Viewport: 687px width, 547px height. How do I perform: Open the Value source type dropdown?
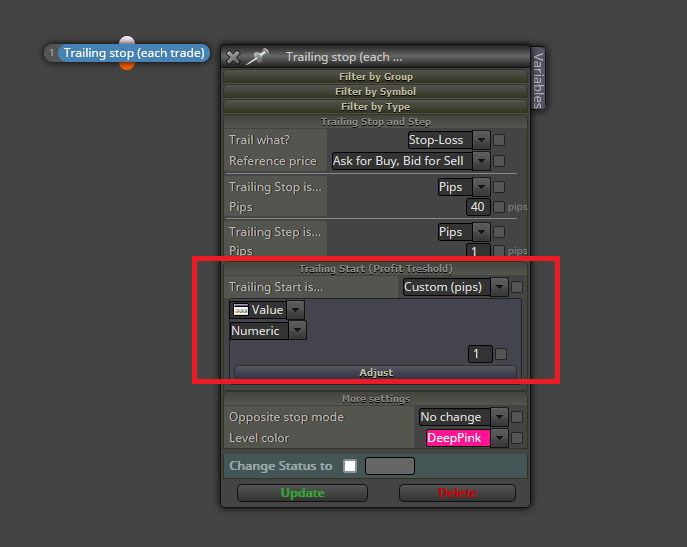[266, 310]
